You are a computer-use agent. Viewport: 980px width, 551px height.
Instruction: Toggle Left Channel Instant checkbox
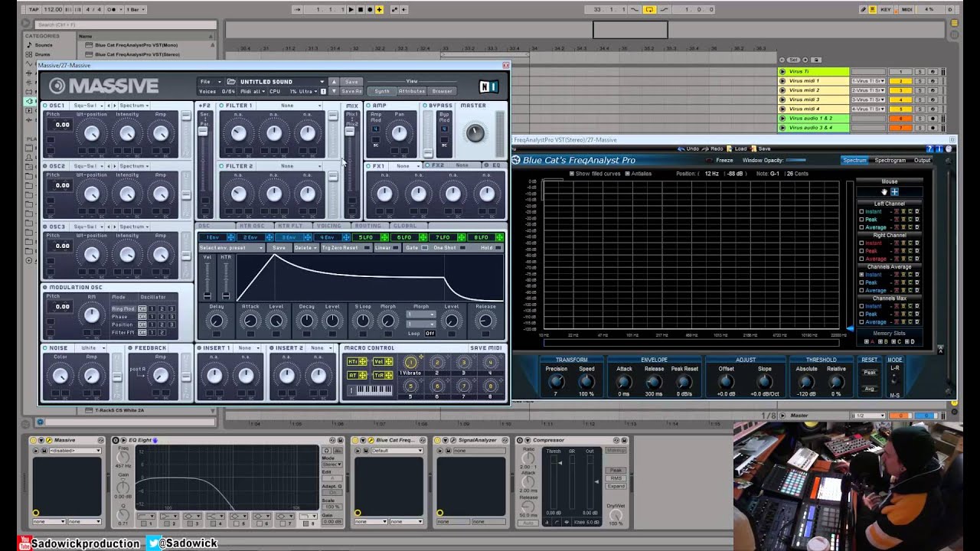click(x=861, y=211)
